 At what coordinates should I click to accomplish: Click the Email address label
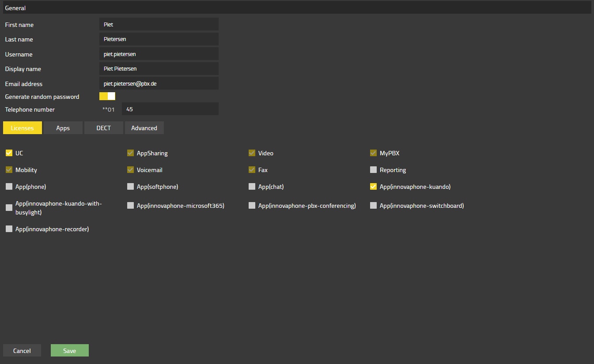coord(24,84)
